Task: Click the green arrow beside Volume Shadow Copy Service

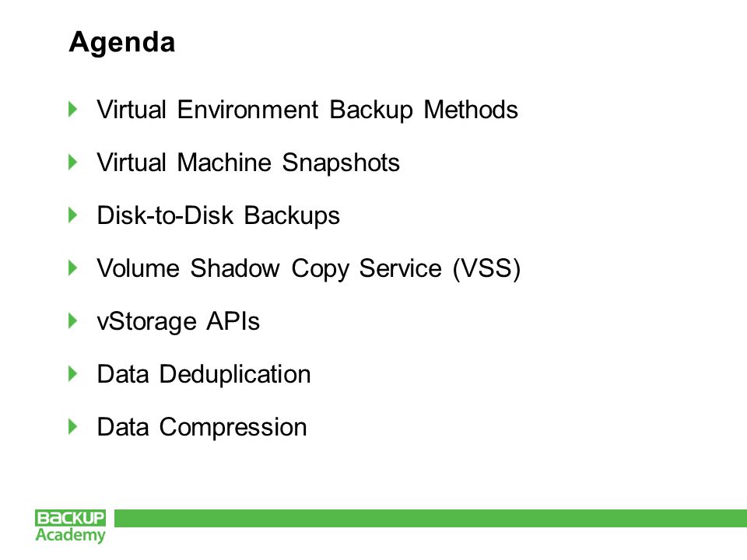Action: click(73, 268)
